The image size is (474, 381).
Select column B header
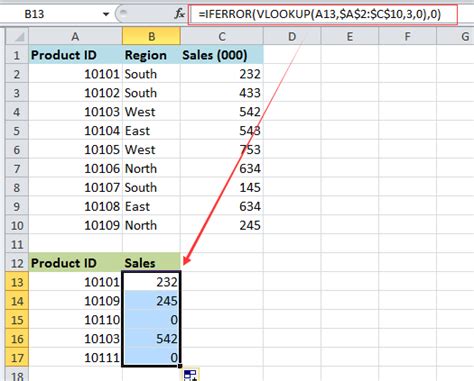tap(151, 36)
